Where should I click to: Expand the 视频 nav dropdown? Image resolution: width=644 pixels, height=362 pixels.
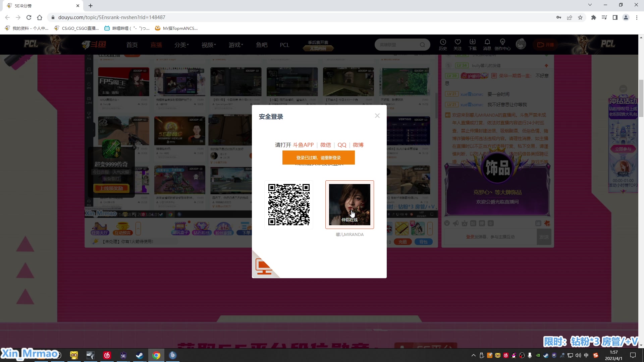point(209,45)
